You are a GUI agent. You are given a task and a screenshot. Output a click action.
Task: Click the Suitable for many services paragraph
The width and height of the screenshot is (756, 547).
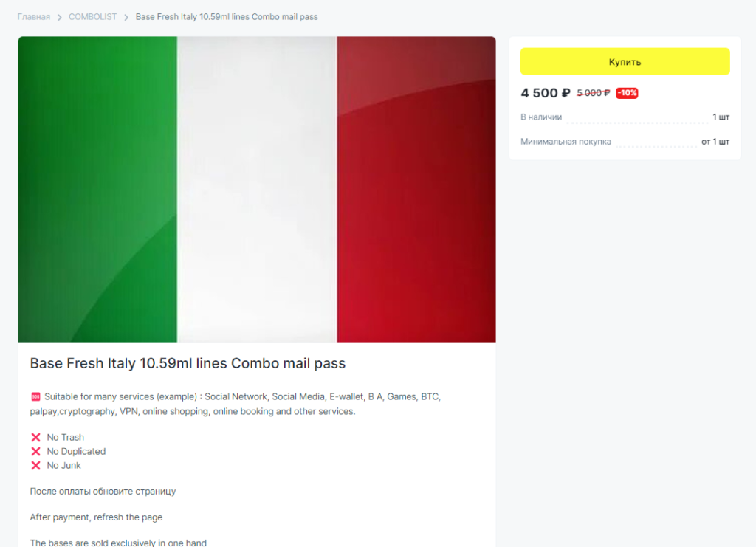click(x=236, y=404)
